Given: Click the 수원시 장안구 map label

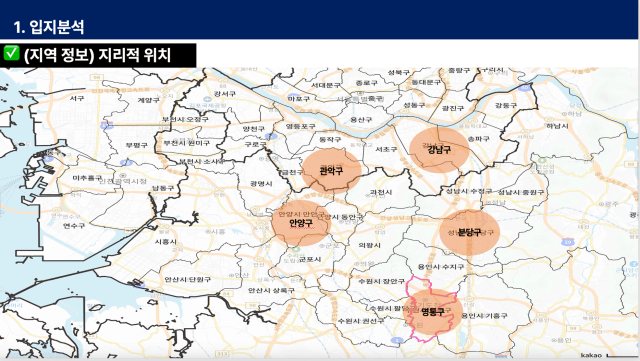Looking at the screenshot, I should 382,281.
